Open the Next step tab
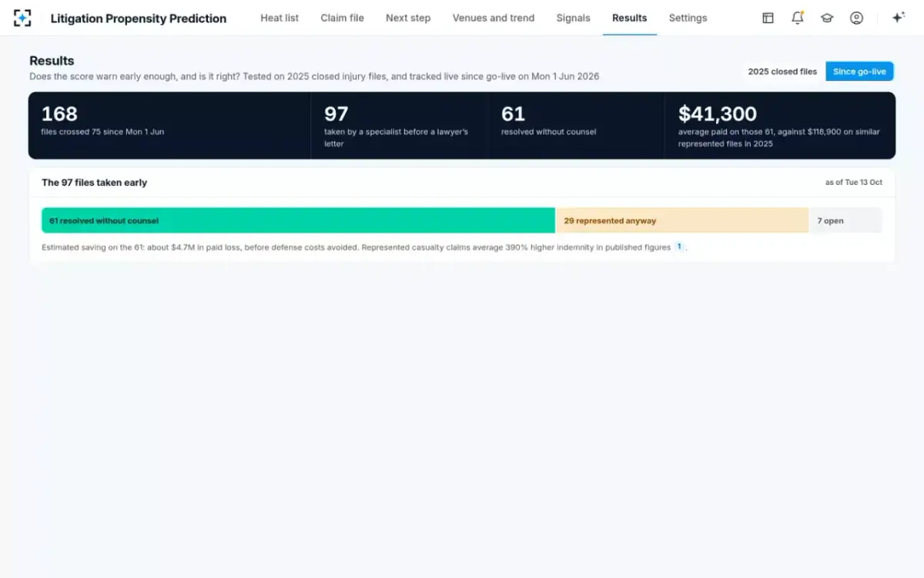 pyautogui.click(x=408, y=18)
